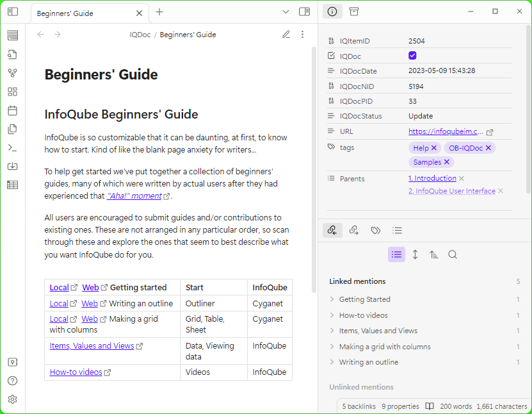Click the tray-with-down-arrow import ribbon icon
Screen dimensions: 532x414
[x=13, y=166]
